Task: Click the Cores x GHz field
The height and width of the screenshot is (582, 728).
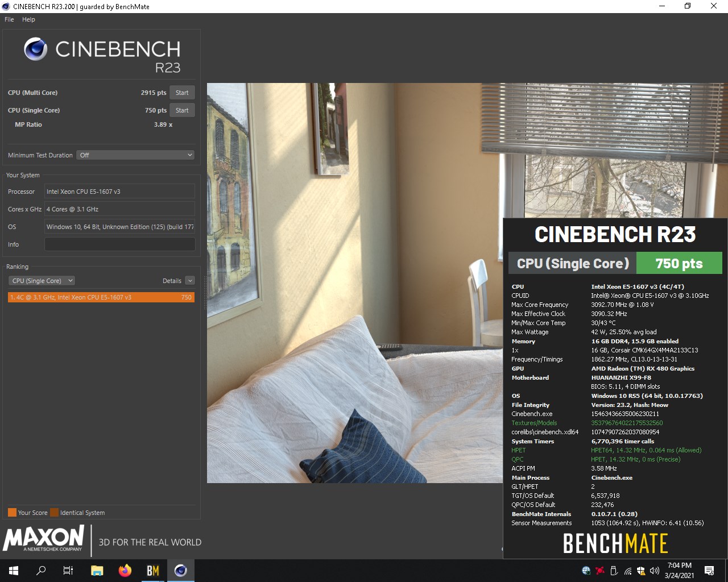Action: point(119,209)
